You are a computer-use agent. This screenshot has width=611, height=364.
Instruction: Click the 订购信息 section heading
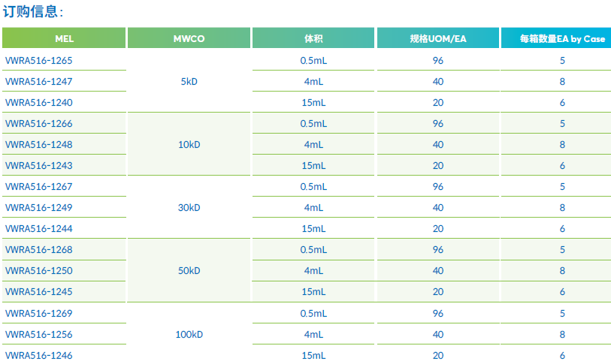[x=34, y=11]
